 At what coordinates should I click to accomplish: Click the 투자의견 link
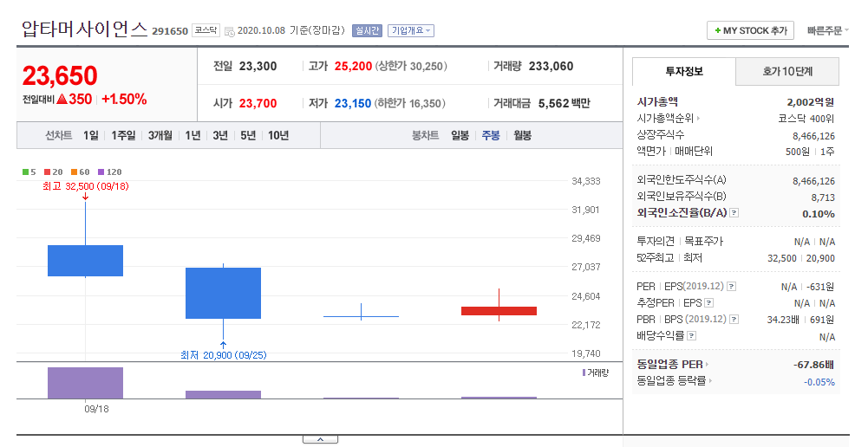pyautogui.click(x=656, y=242)
